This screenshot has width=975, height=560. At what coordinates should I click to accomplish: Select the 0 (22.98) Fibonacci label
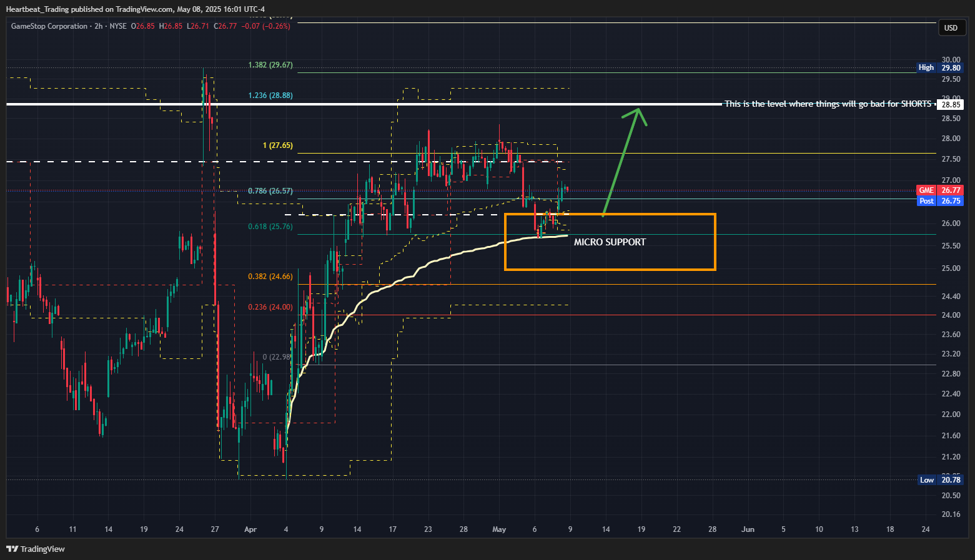pos(277,357)
